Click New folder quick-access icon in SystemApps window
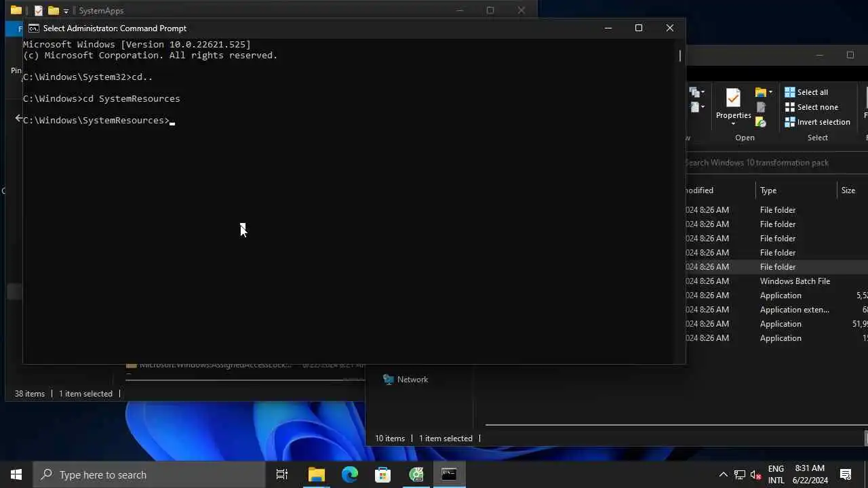The width and height of the screenshot is (868, 488). coord(54,10)
